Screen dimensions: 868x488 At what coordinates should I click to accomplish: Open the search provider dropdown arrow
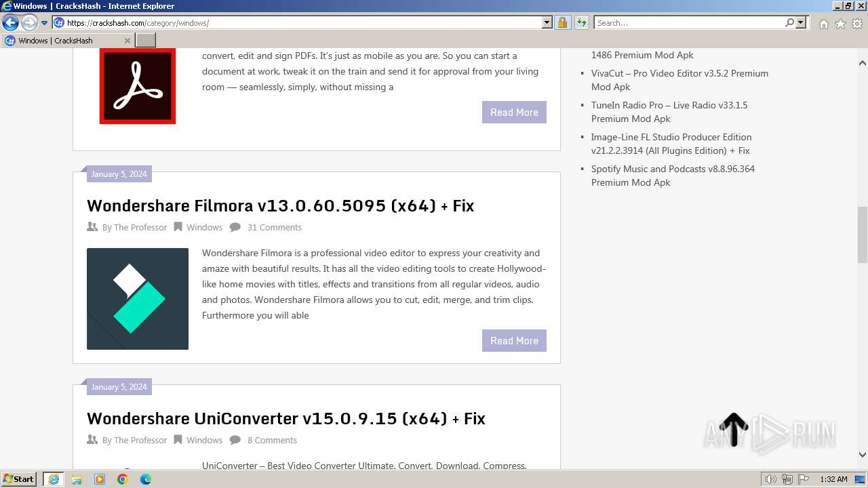coord(801,22)
